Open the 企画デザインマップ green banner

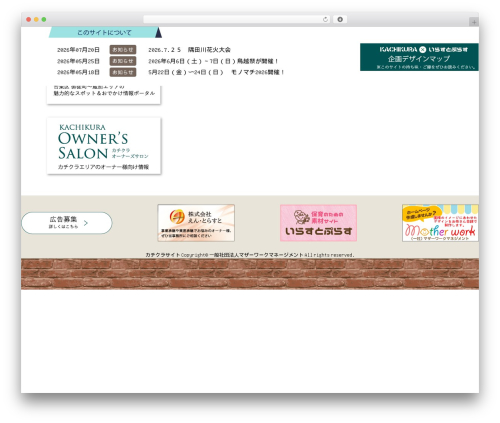tap(419, 57)
